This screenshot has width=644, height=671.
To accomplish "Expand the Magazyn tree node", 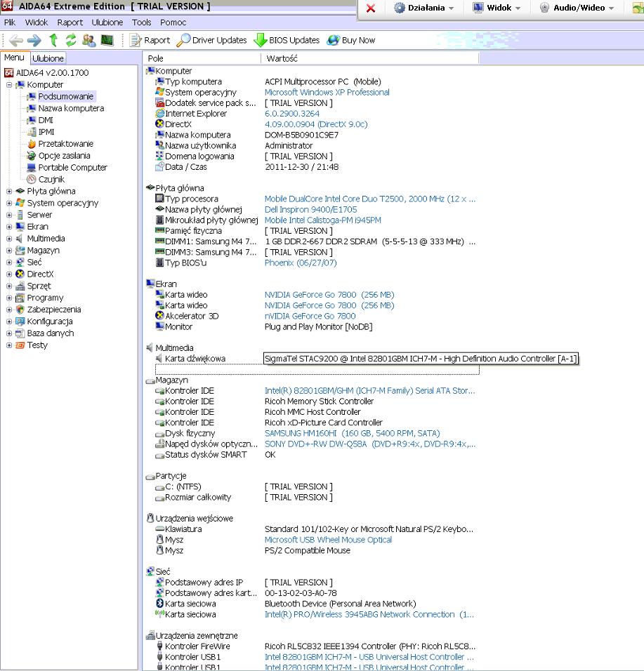I will (9, 251).
